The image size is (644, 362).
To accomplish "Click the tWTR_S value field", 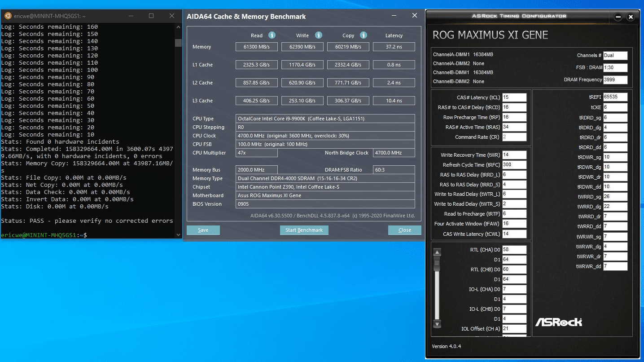I will coord(514,204).
